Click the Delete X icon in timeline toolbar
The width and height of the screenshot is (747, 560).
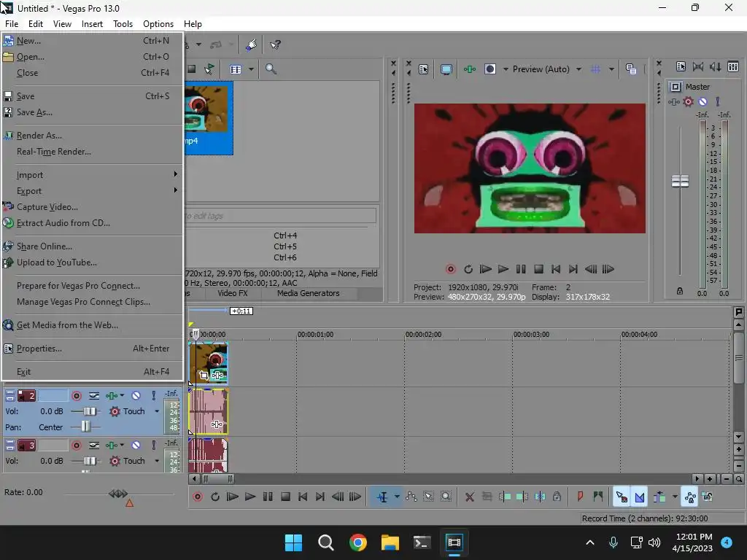click(x=469, y=497)
